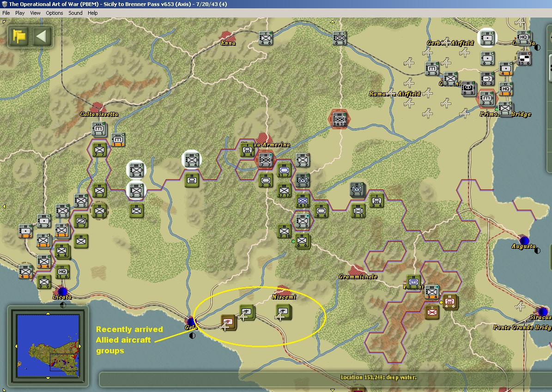This screenshot has width=552, height=392.
Task: Click the mini-map's right scroll arrow
Action: point(79,346)
